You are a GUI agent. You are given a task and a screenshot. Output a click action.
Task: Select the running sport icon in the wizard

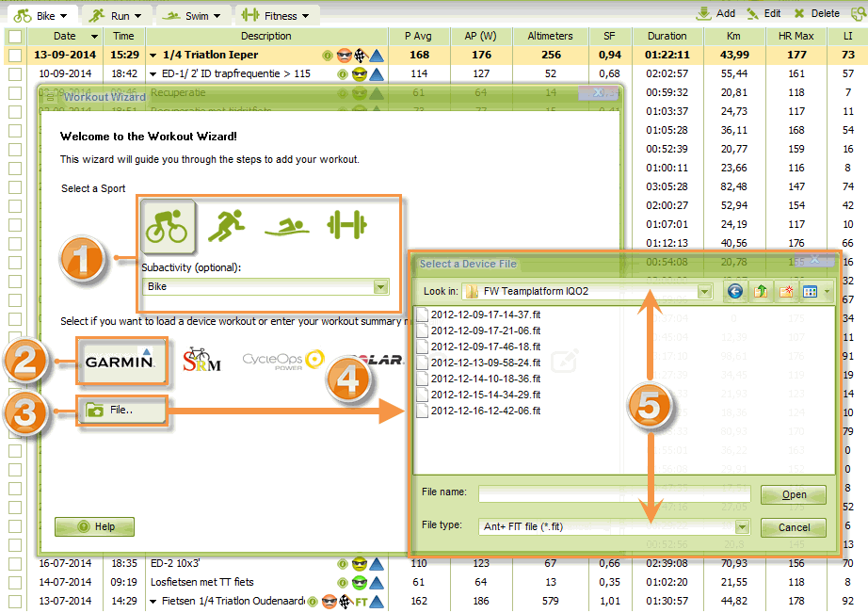tap(226, 226)
